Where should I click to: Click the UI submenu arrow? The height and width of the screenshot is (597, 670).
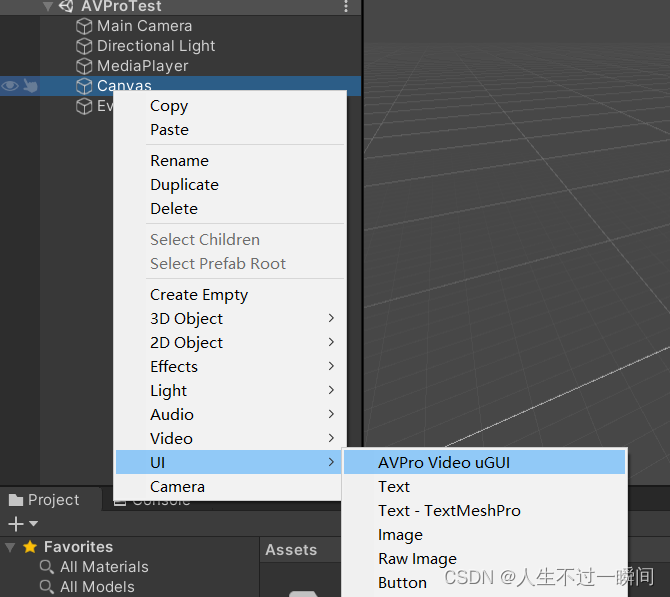331,462
